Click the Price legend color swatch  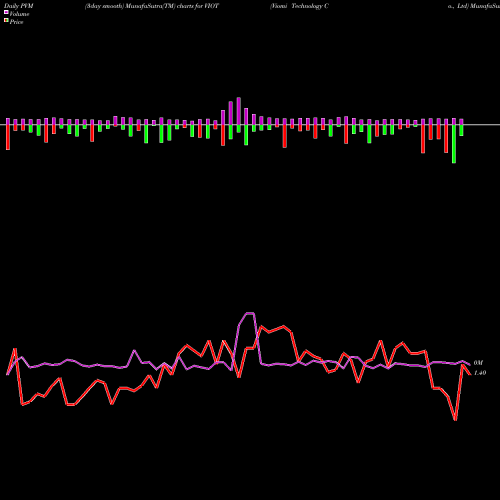click(x=6, y=21)
